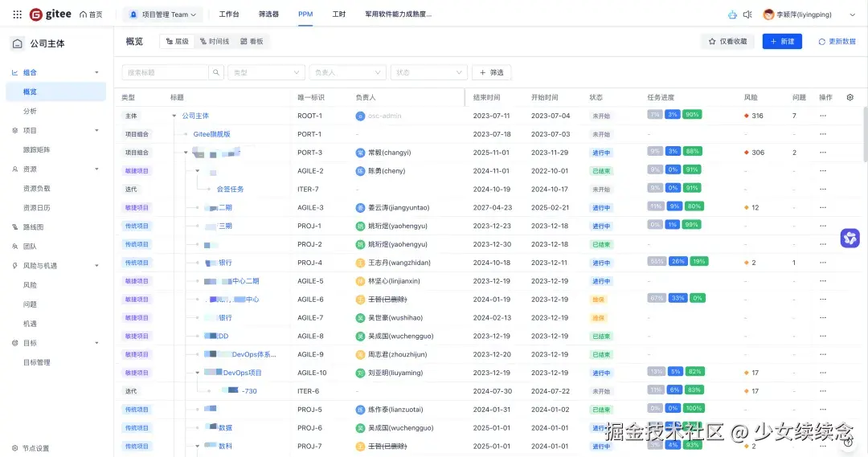
Task: Open the 会签任务 iteration link
Action: point(230,190)
